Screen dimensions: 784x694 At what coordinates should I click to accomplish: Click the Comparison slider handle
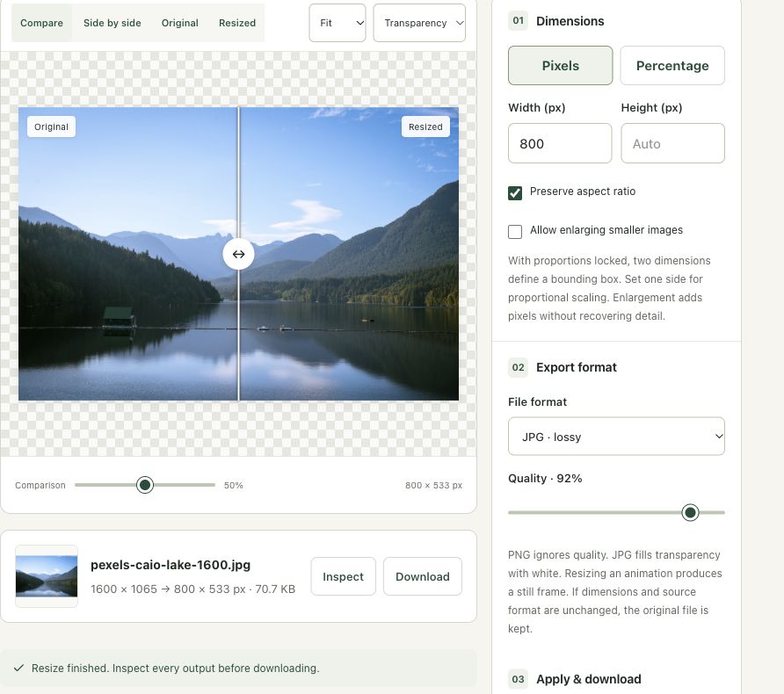pyautogui.click(x=145, y=485)
